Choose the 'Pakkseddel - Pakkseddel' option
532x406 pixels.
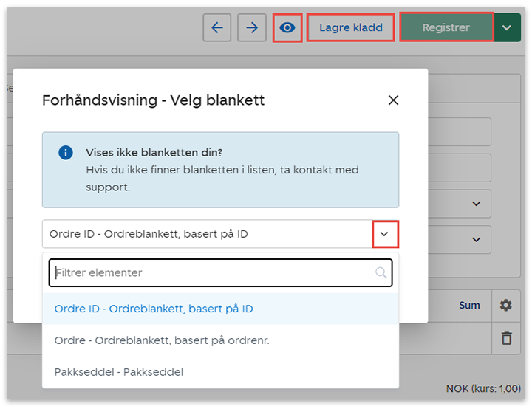pos(119,372)
